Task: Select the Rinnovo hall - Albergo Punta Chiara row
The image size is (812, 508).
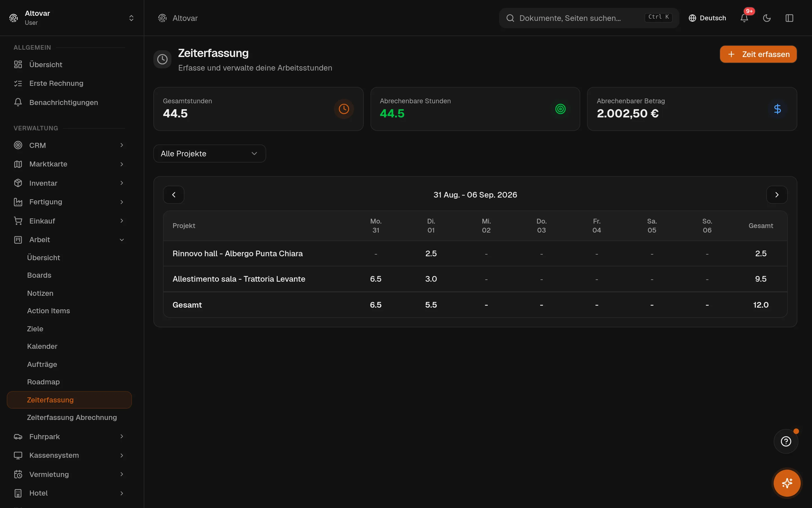Action: pyautogui.click(x=475, y=254)
